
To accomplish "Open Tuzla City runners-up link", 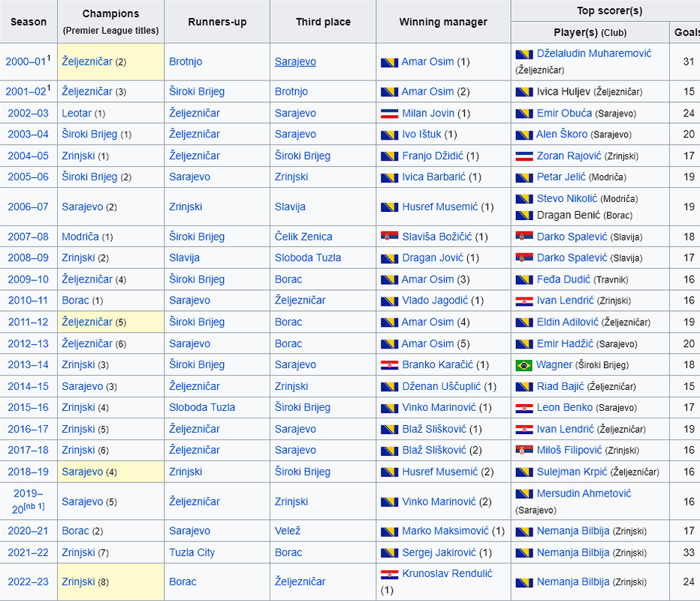I will (x=192, y=552).
